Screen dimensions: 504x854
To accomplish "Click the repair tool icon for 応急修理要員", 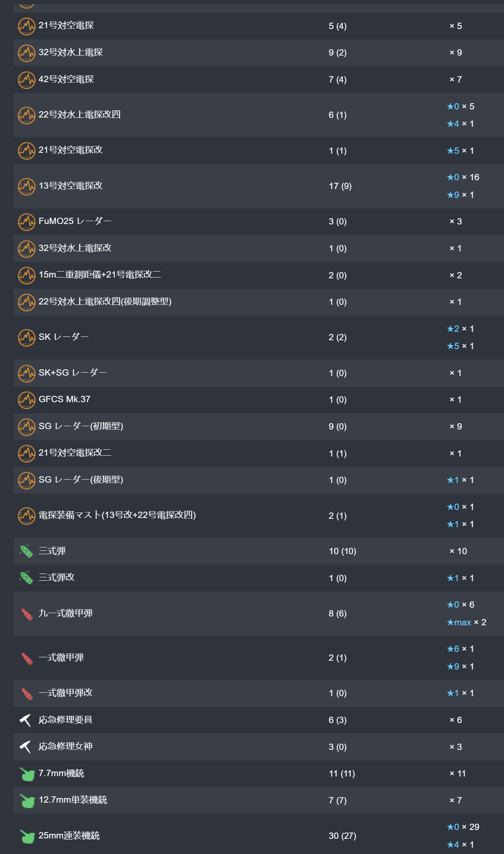I will (26, 720).
